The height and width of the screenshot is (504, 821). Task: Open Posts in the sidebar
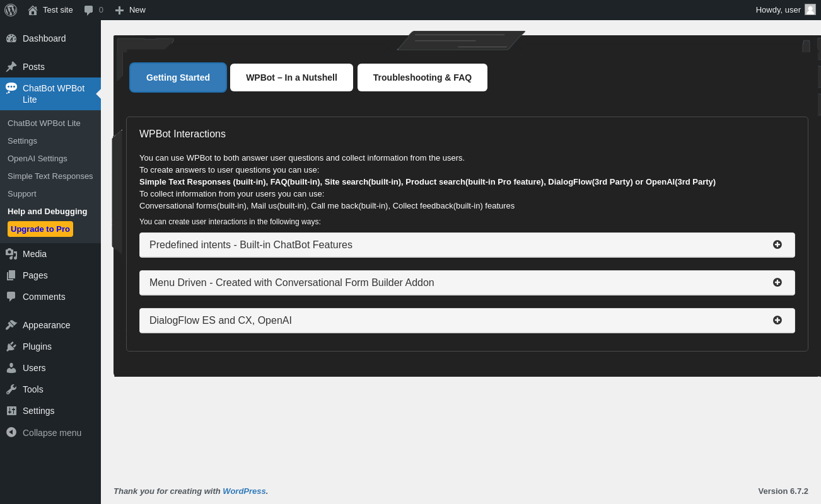click(33, 67)
